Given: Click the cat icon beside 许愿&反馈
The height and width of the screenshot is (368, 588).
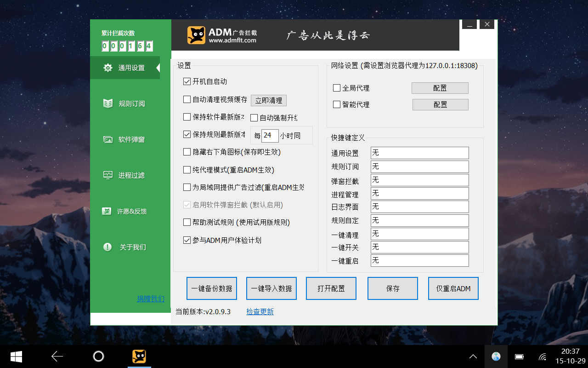Looking at the screenshot, I should (107, 211).
